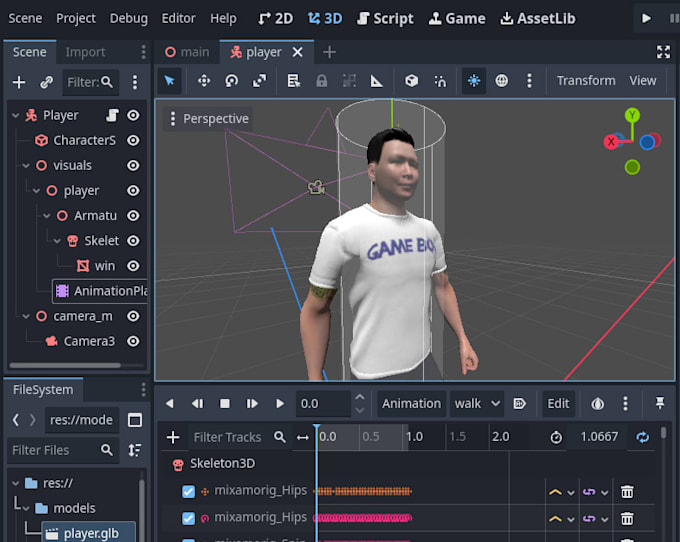Toggle visibility of Armatu node
Image resolution: width=680 pixels, height=542 pixels.
click(x=133, y=215)
